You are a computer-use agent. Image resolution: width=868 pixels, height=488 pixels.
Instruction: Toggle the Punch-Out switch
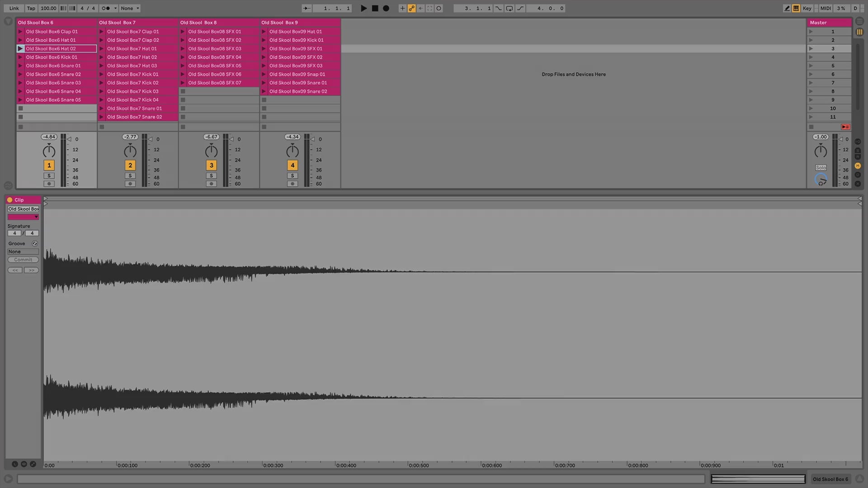(520, 8)
